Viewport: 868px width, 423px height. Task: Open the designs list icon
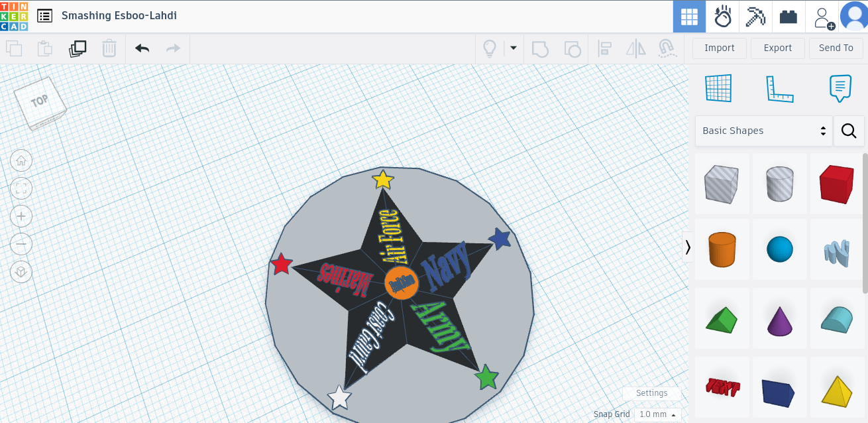pos(44,16)
